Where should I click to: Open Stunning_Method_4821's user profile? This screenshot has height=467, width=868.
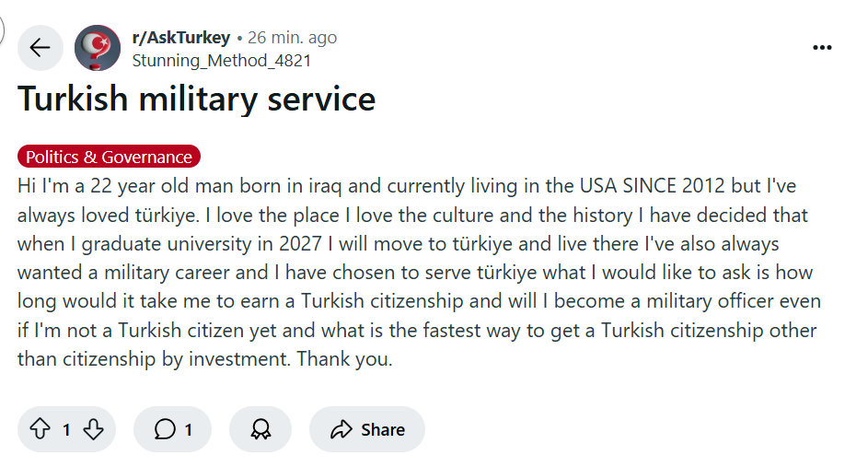tap(222, 61)
